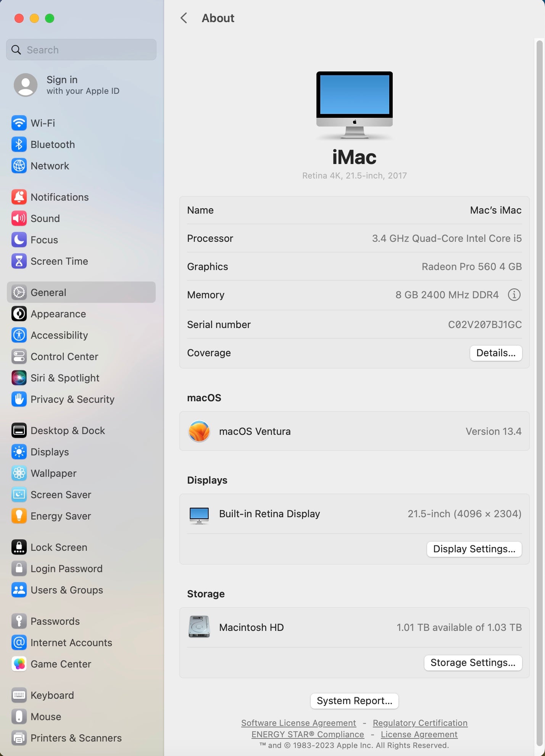Image resolution: width=545 pixels, height=756 pixels.
Task: Open Lock Screen icon
Action: 19,547
